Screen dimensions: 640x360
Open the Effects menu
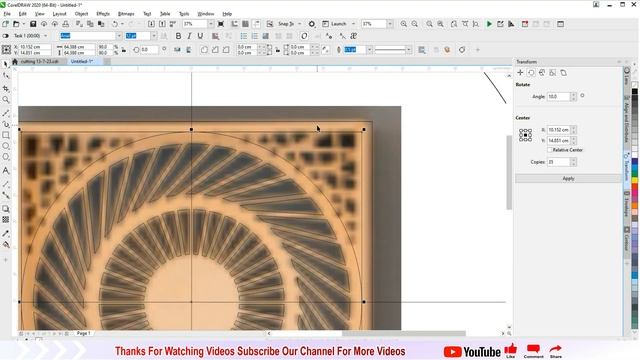click(103, 14)
